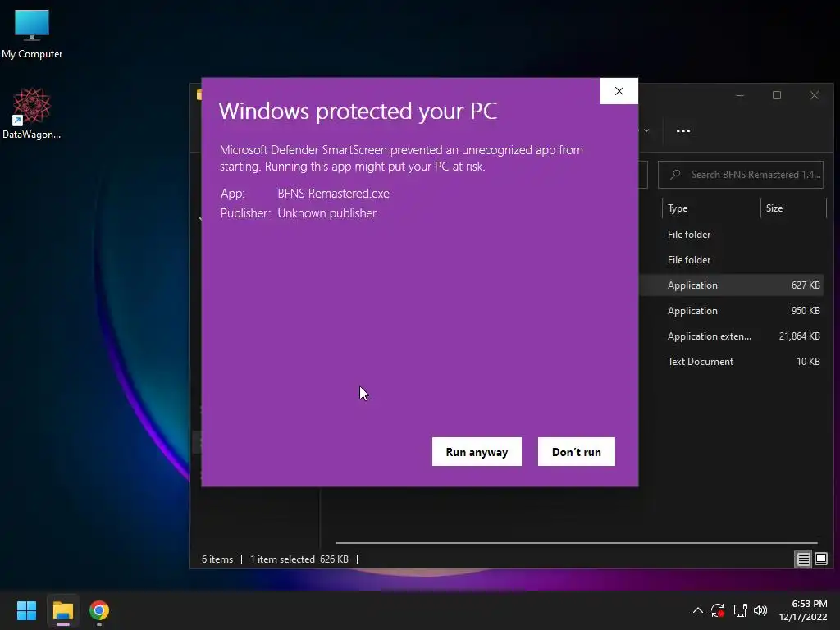840x630 pixels.
Task: Open File Explorer from the taskbar
Action: (x=62, y=610)
